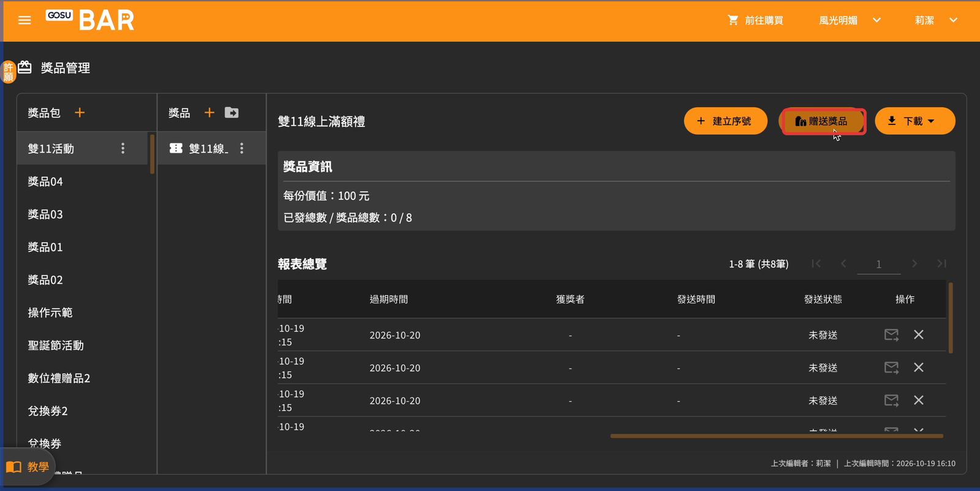Click the shopping cart 前往購買 icon

[x=733, y=20]
